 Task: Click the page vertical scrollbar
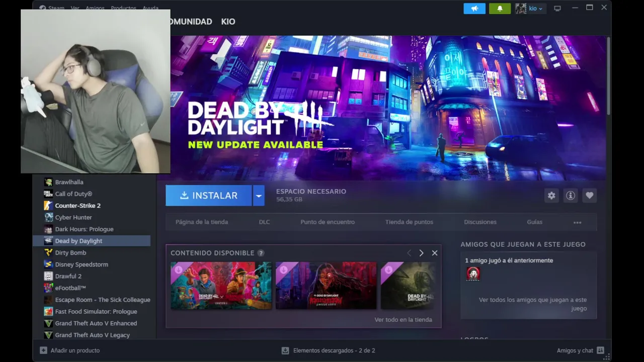(608, 75)
